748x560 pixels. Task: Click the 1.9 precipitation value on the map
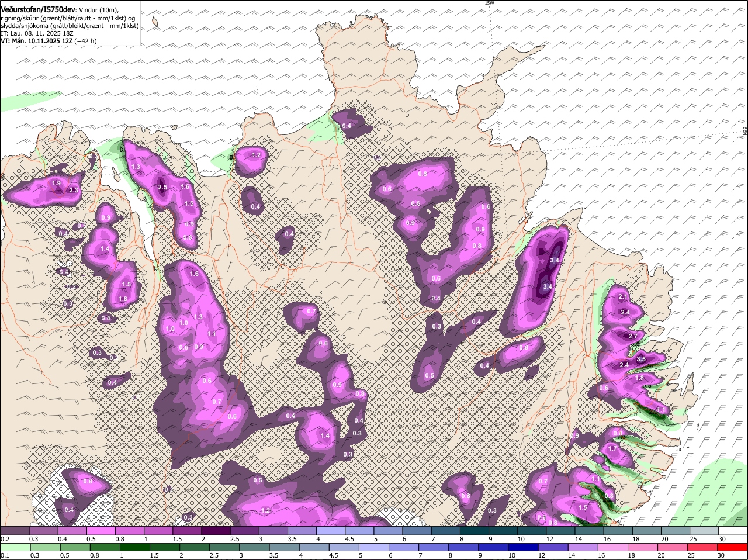tap(57, 183)
